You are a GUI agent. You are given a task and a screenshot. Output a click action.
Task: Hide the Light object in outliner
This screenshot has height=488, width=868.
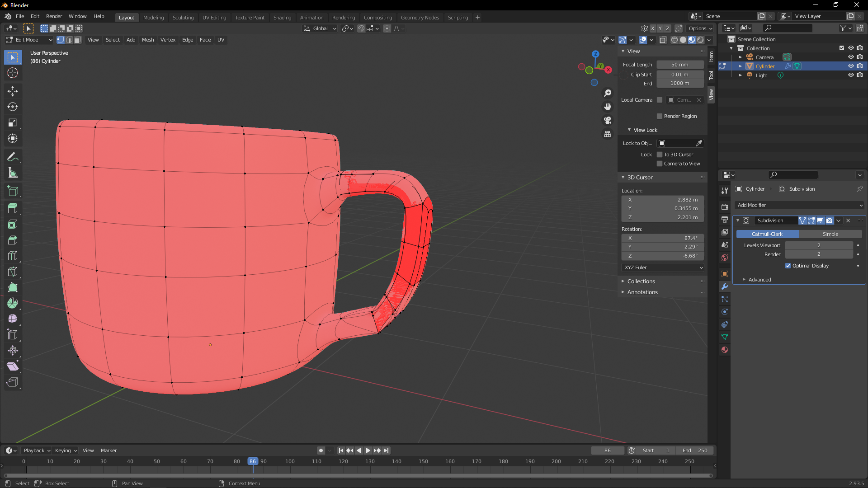tap(850, 75)
